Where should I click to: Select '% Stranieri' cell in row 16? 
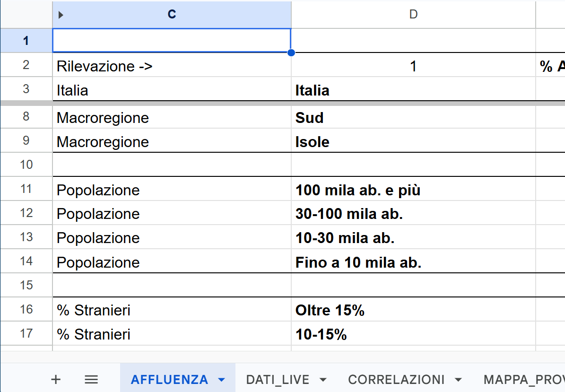point(172,310)
